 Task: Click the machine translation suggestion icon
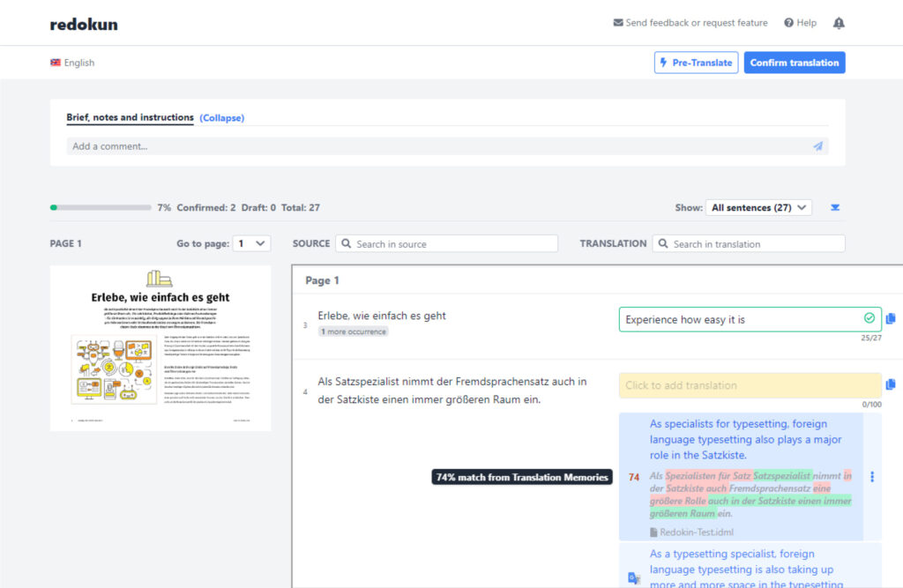click(x=633, y=577)
